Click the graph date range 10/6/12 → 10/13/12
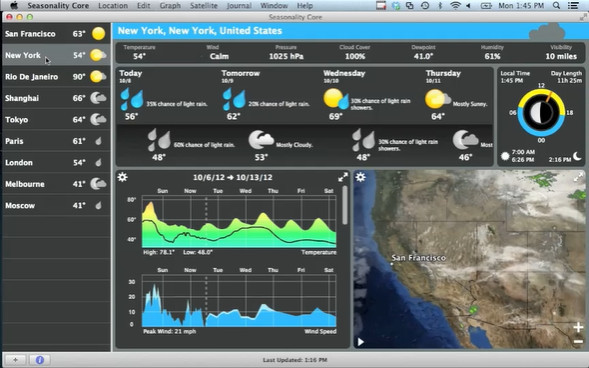 tap(233, 177)
